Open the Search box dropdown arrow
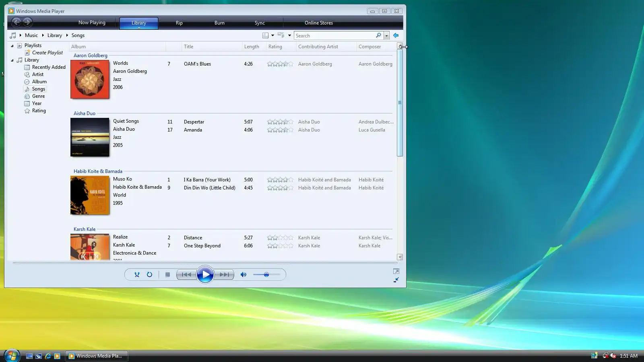The width and height of the screenshot is (644, 362). pos(386,35)
